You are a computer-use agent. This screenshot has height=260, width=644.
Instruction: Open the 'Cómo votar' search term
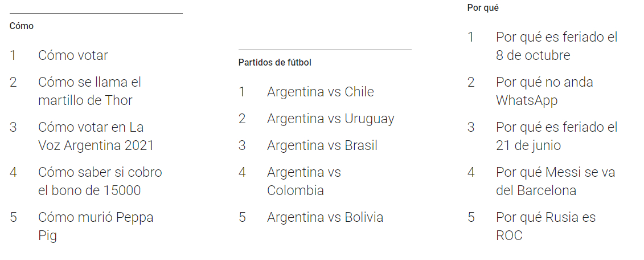(x=73, y=55)
